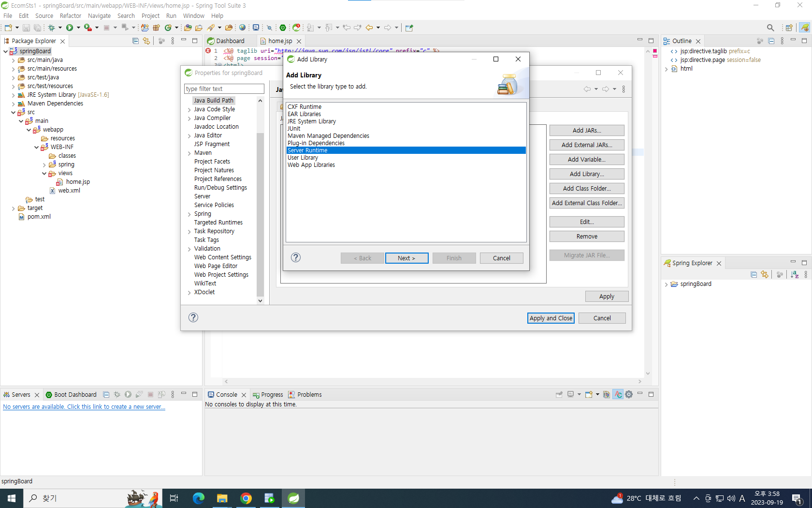
Task: Expand springBoard in Spring Explorer
Action: (667, 284)
